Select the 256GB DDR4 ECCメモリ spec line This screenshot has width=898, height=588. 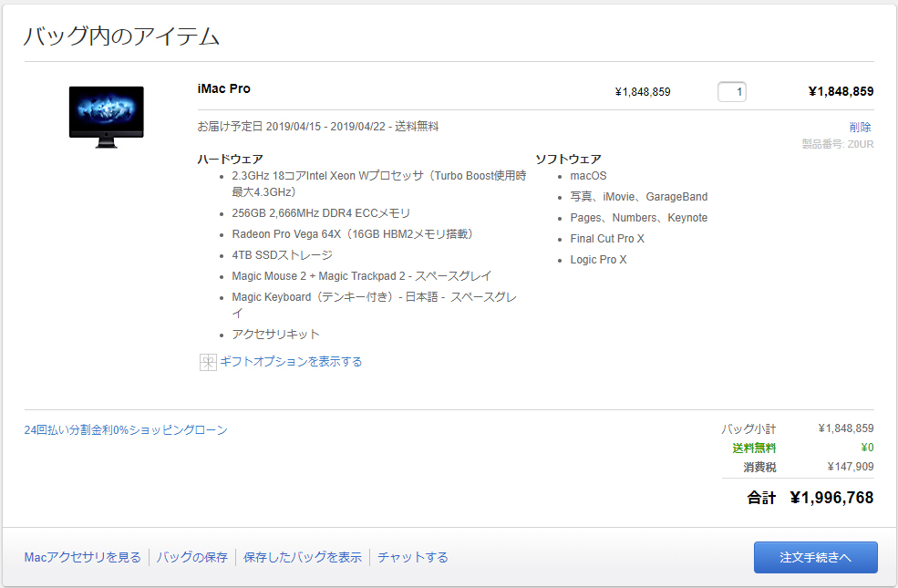[321, 213]
